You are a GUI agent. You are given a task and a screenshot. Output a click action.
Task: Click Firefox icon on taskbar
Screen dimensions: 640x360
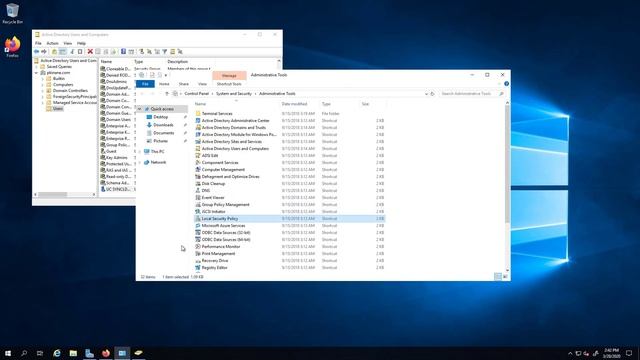point(106,353)
